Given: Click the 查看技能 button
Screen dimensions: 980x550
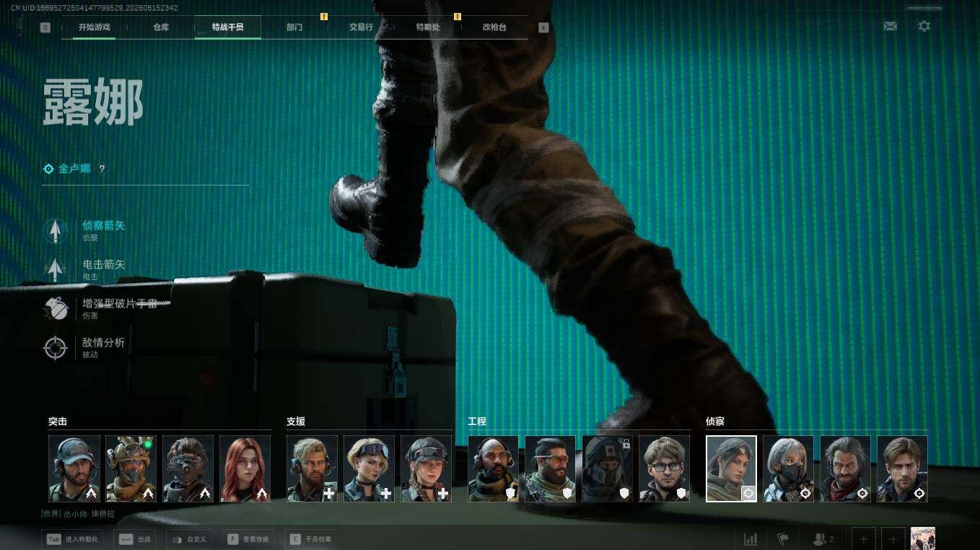Looking at the screenshot, I should point(250,539).
